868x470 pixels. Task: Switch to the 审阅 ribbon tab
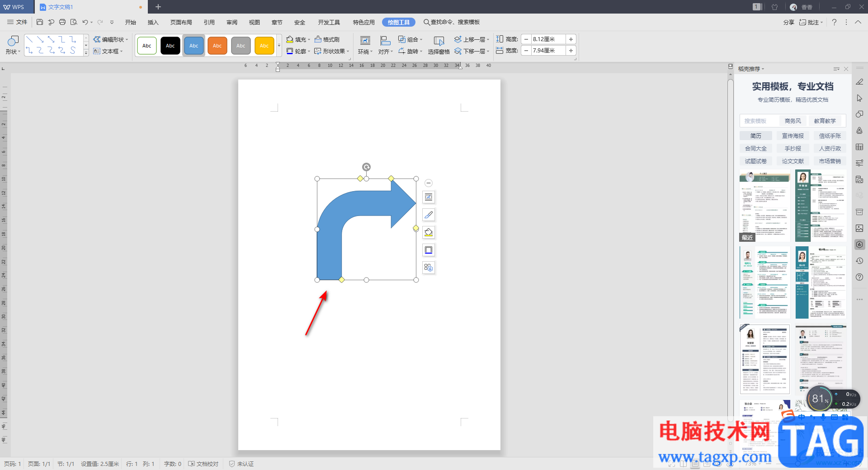[232, 22]
